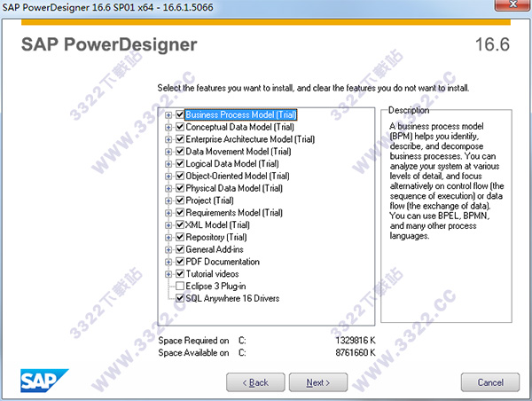Expand Enterprise Architecture Model tree node

coord(168,139)
